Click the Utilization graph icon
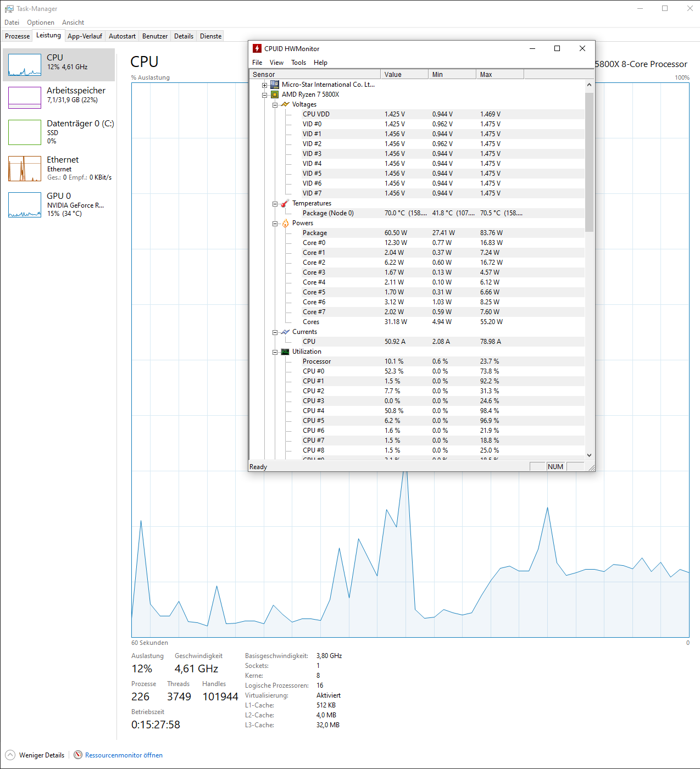Image resolution: width=700 pixels, height=769 pixels. tap(285, 352)
